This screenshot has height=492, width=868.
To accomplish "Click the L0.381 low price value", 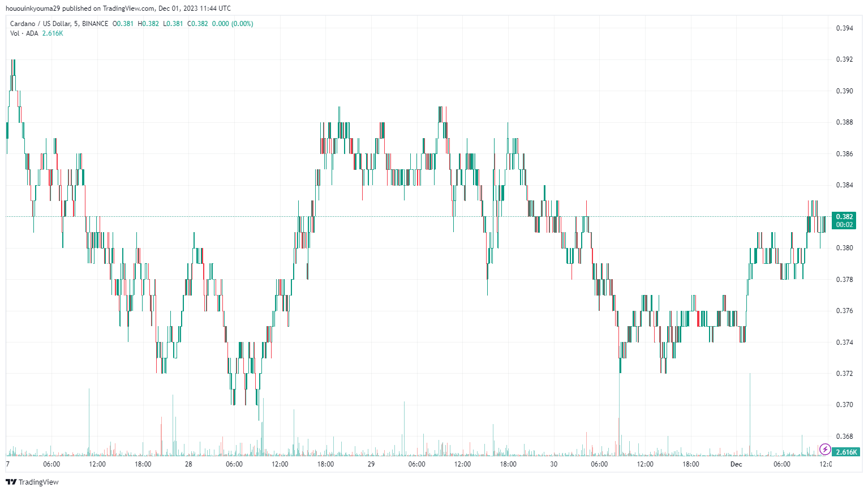I will (173, 24).
